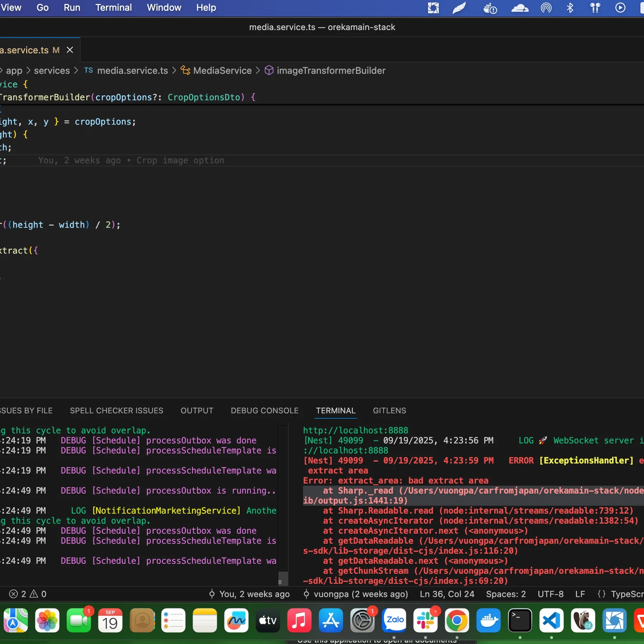Open Google Chrome from the dock
This screenshot has width=644, height=644.
pyautogui.click(x=457, y=620)
